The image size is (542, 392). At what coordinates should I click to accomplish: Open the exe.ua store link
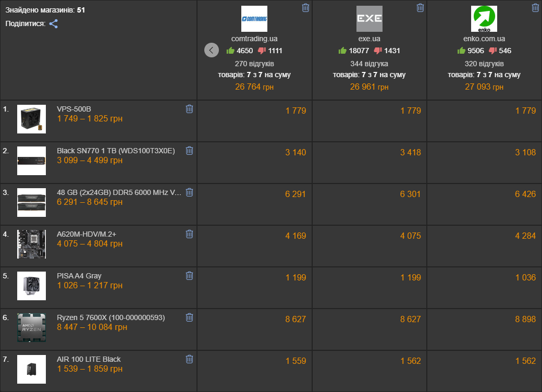(369, 39)
